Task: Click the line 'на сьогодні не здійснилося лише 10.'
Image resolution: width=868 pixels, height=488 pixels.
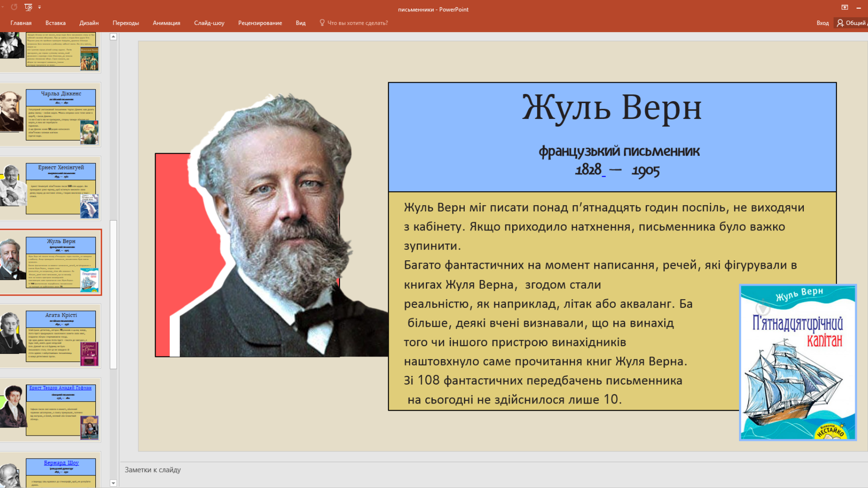Action: click(x=514, y=399)
